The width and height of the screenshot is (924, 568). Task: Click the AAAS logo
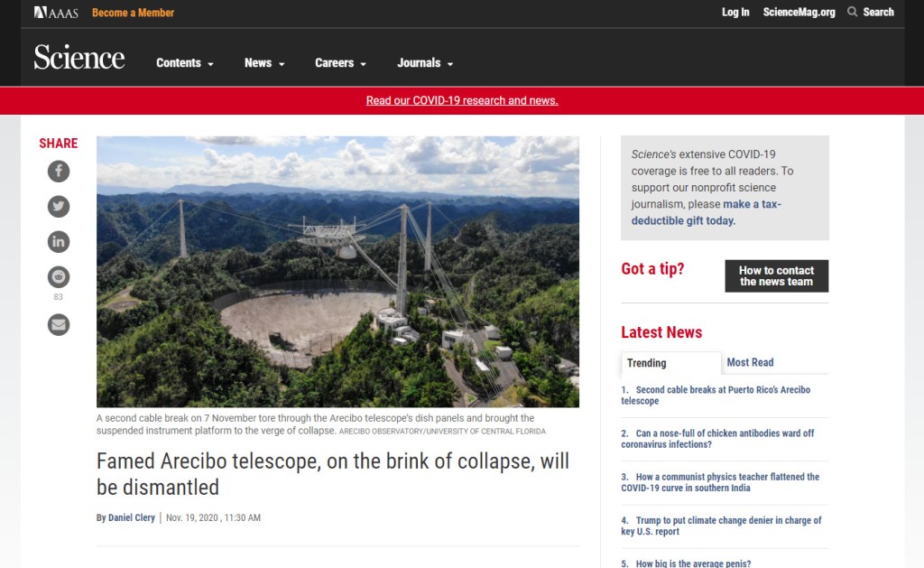tap(56, 13)
